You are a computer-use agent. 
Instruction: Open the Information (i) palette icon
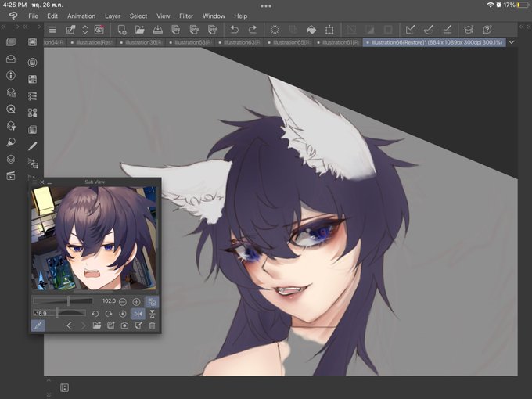(11, 75)
